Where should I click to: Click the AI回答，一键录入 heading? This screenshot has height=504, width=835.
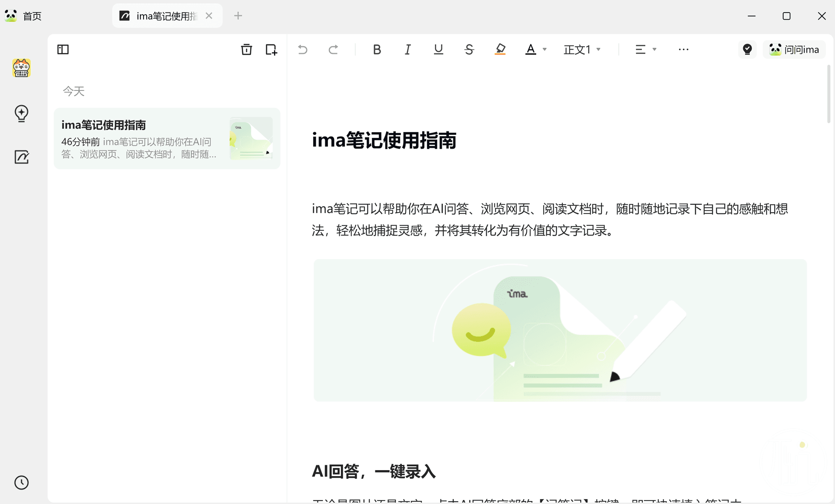click(x=374, y=471)
